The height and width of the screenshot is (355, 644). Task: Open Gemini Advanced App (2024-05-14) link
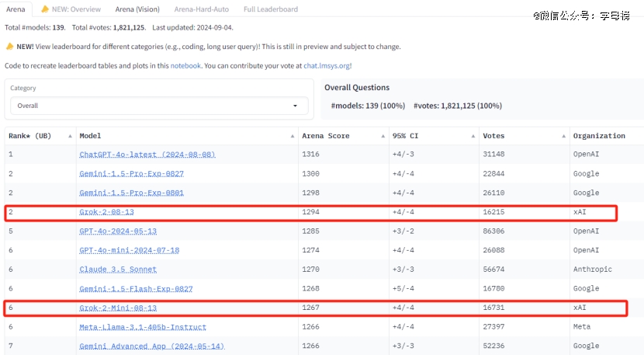click(x=151, y=346)
